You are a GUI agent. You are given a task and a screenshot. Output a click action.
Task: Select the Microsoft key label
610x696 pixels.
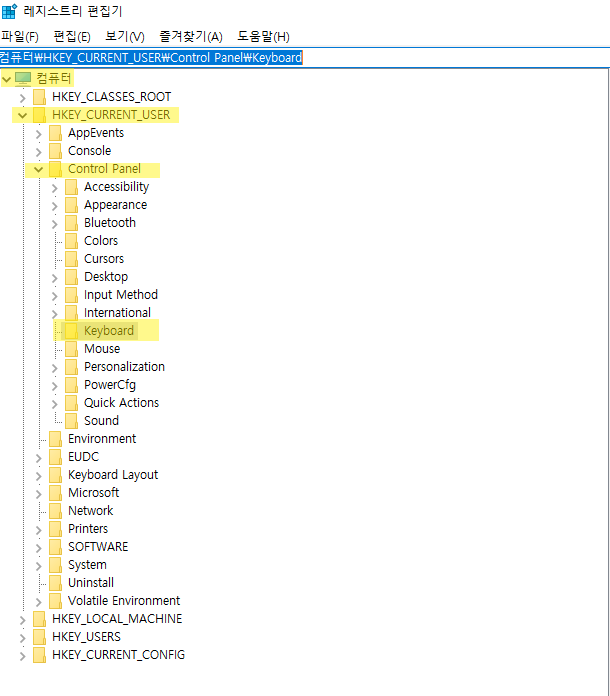(93, 493)
